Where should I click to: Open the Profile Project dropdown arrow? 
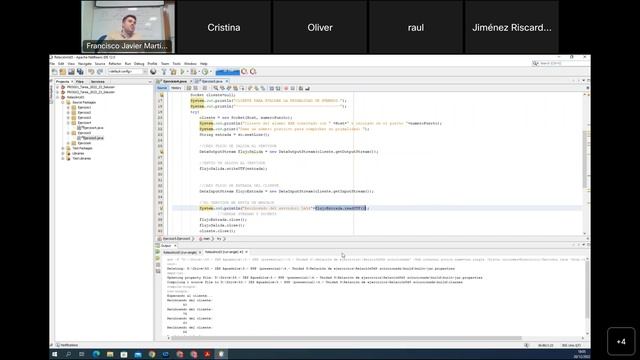(x=211, y=72)
